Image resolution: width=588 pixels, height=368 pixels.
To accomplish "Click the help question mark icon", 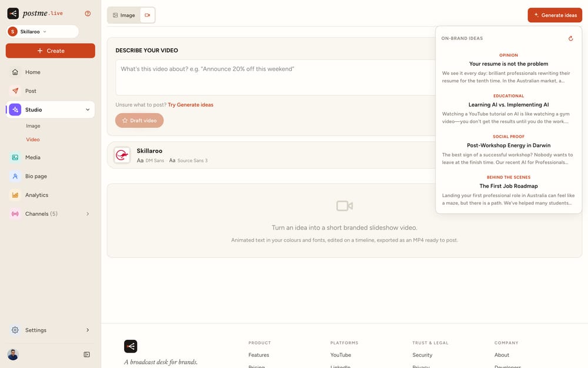I will click(88, 14).
